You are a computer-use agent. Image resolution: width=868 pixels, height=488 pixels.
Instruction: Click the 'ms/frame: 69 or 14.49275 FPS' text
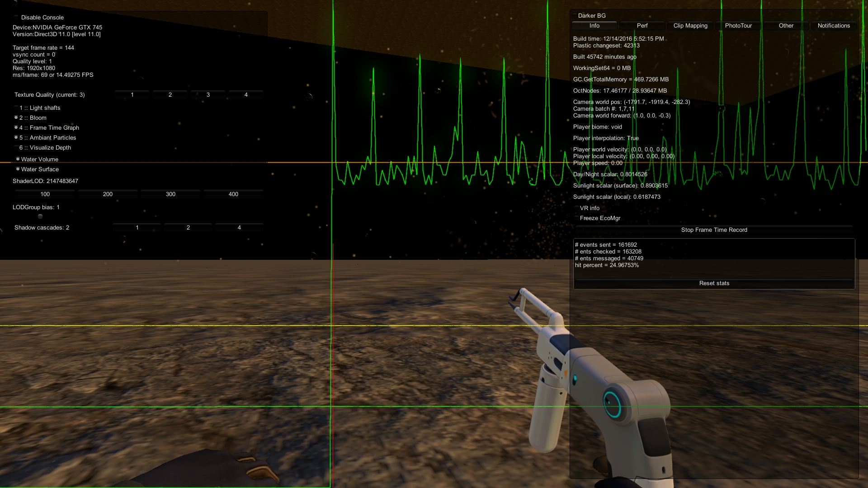(x=53, y=75)
